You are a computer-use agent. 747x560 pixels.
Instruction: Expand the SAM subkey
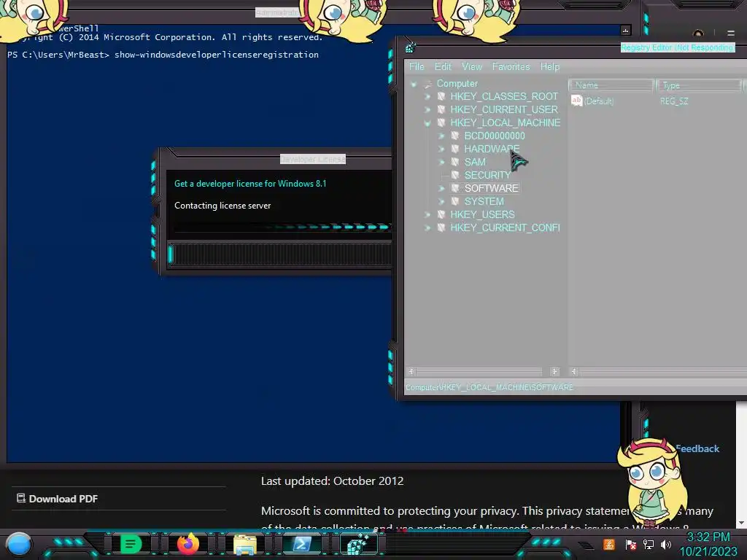[441, 162]
